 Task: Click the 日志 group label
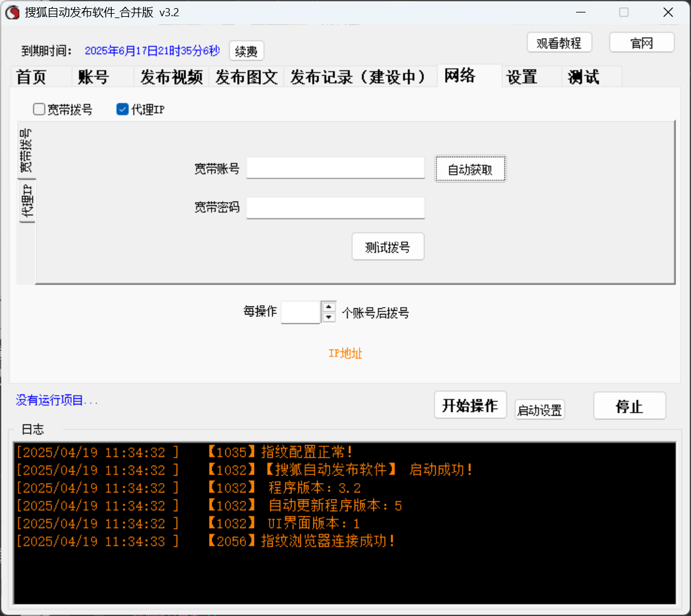point(32,429)
